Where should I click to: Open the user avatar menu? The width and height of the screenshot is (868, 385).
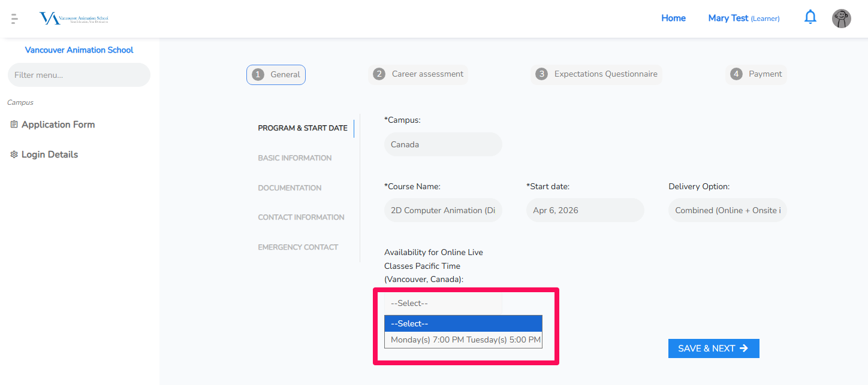(841, 19)
